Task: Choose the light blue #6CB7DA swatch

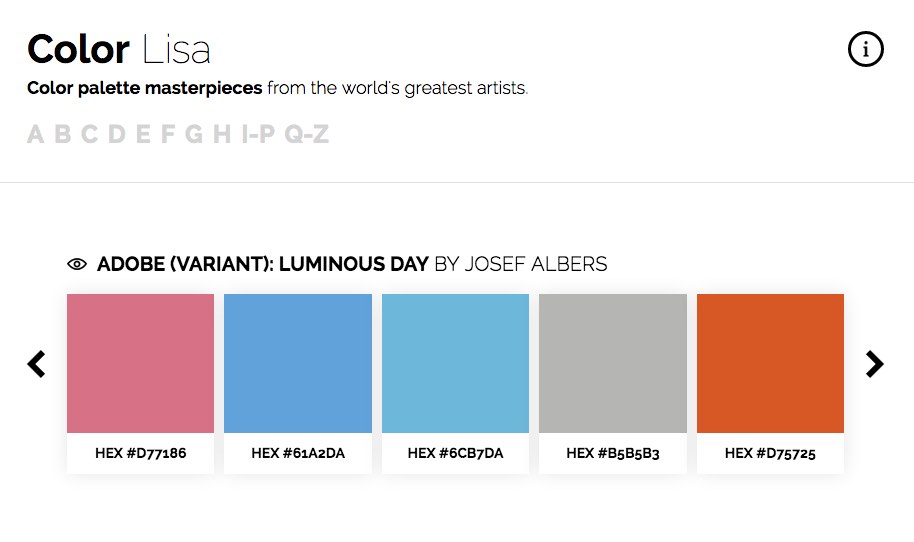Action: coord(455,363)
